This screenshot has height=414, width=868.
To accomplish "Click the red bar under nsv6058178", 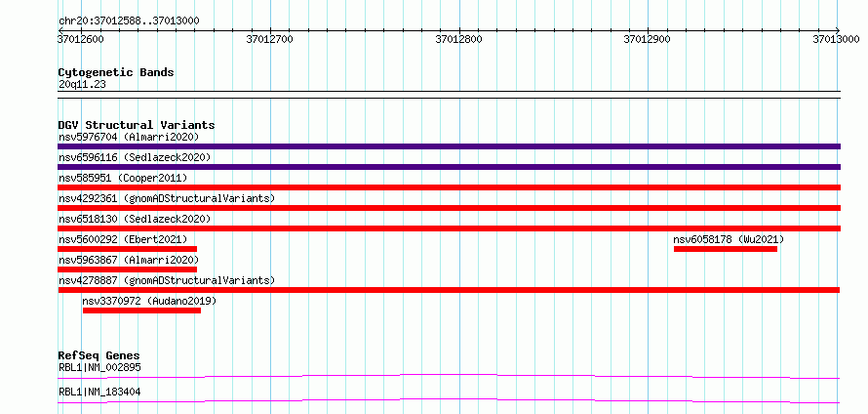I will pyautogui.click(x=726, y=249).
